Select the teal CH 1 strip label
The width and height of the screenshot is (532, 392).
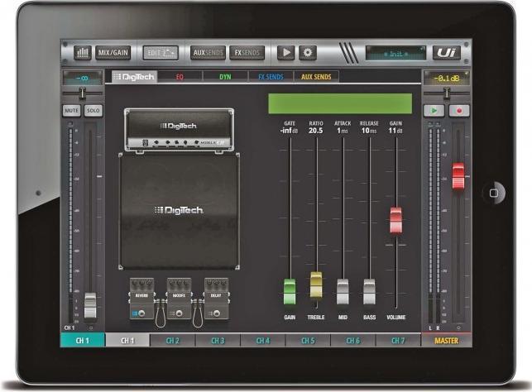83,341
